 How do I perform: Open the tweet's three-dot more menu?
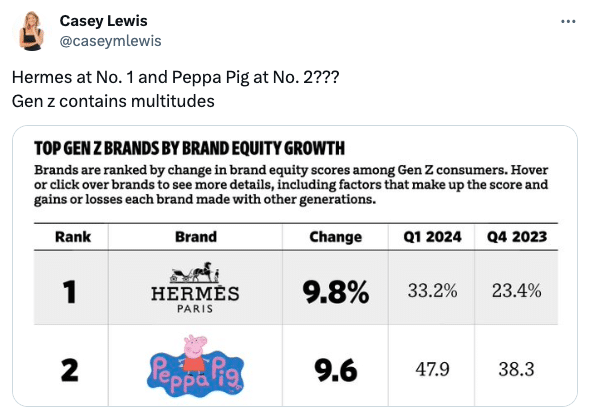pos(568,22)
